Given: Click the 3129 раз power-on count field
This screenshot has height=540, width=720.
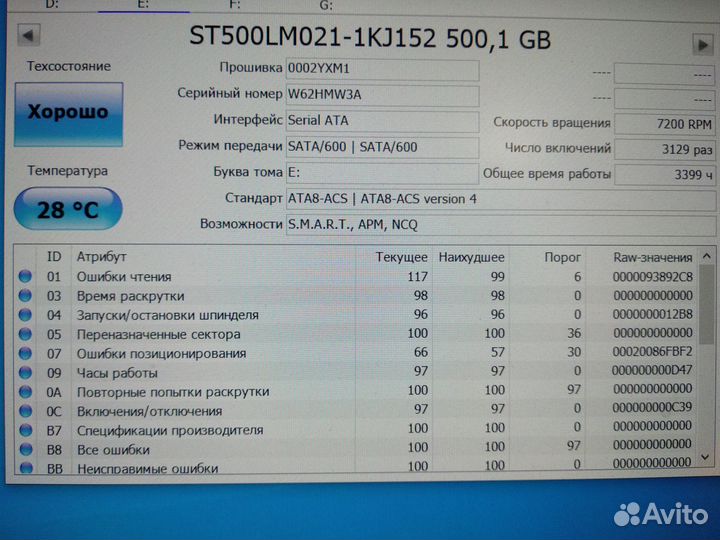Looking at the screenshot, I should click(664, 150).
